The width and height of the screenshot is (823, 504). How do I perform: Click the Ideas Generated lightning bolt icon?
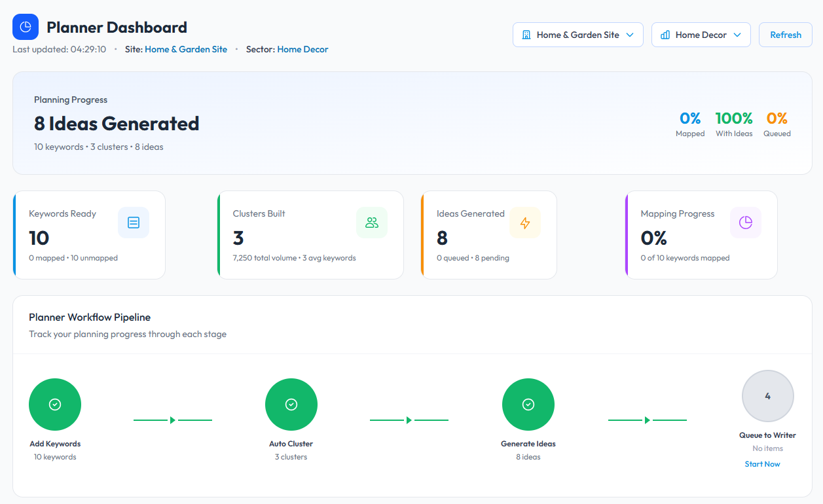coord(525,223)
